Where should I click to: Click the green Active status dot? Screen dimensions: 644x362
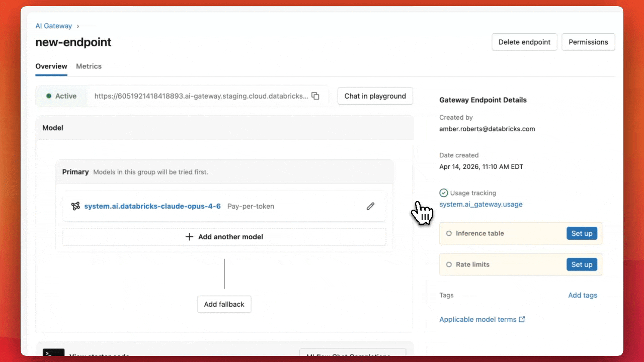click(49, 96)
